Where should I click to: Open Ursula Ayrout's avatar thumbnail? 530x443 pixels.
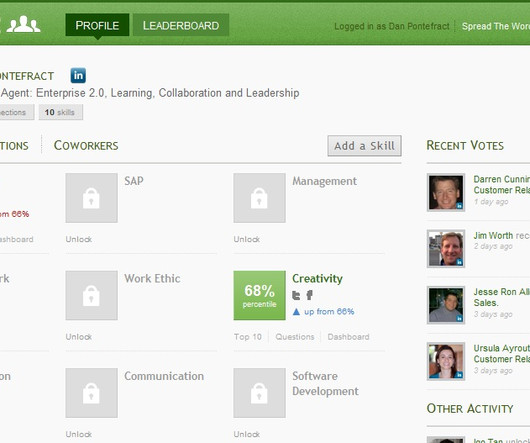coord(446,361)
